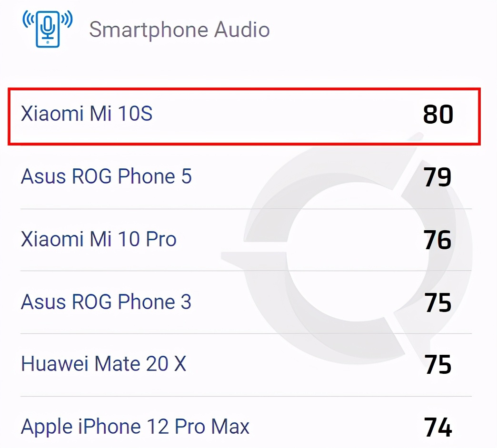Open the Asus ROG Phone 5 entry

(106, 176)
